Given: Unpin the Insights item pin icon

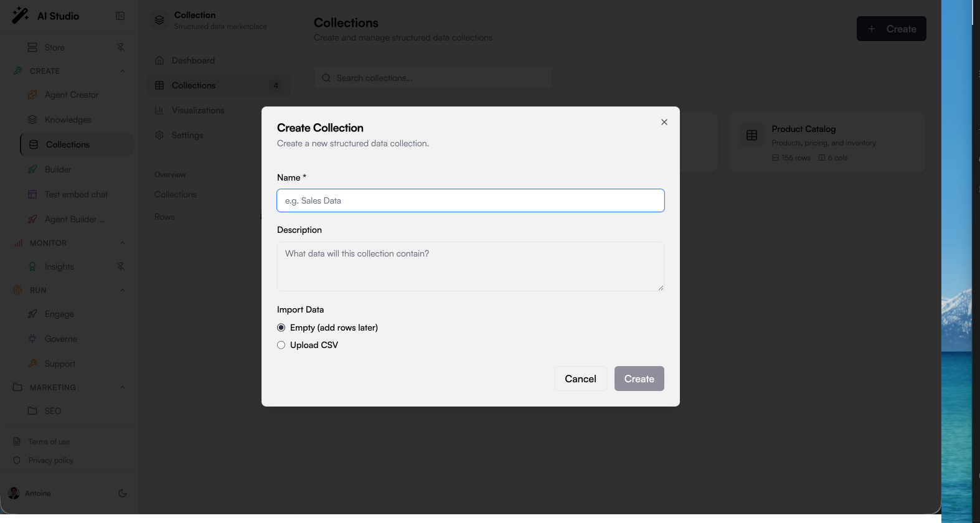Looking at the screenshot, I should (121, 266).
